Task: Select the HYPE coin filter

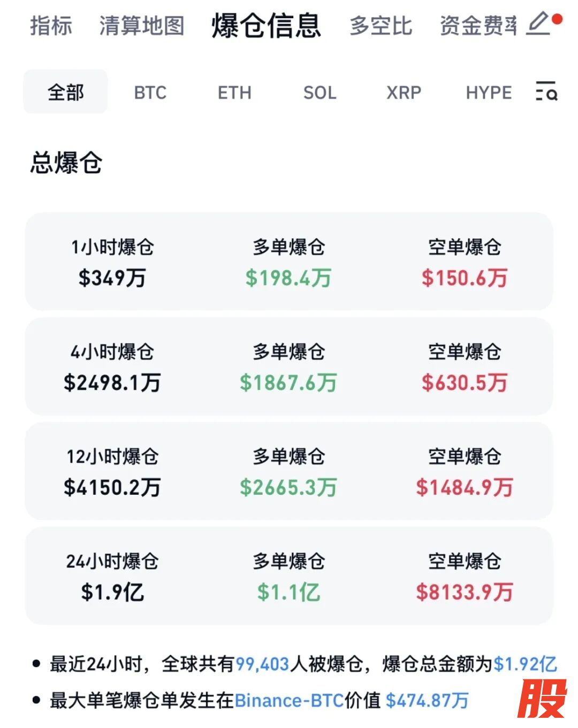Action: click(x=489, y=93)
